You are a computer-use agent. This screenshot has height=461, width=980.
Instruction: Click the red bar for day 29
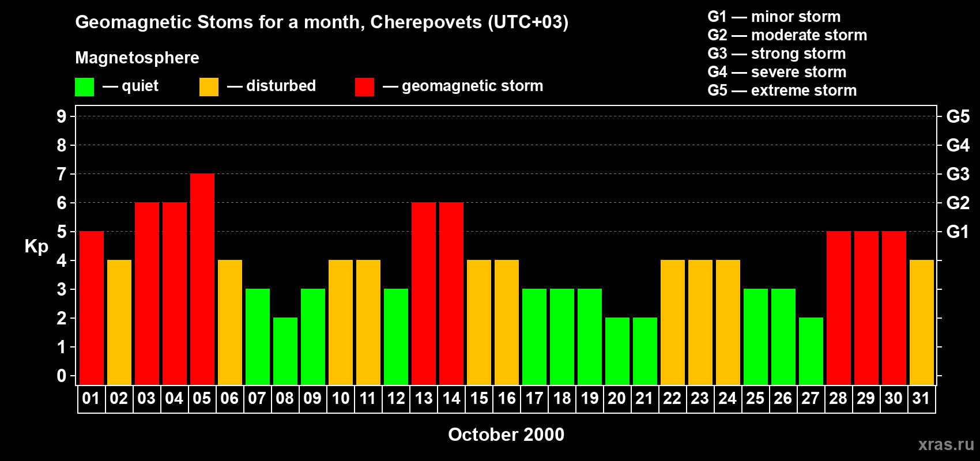[x=866, y=308]
